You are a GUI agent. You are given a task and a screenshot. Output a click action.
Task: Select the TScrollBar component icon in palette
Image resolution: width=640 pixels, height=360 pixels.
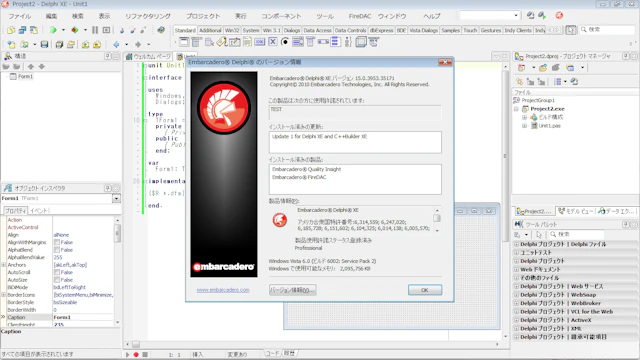click(x=323, y=42)
